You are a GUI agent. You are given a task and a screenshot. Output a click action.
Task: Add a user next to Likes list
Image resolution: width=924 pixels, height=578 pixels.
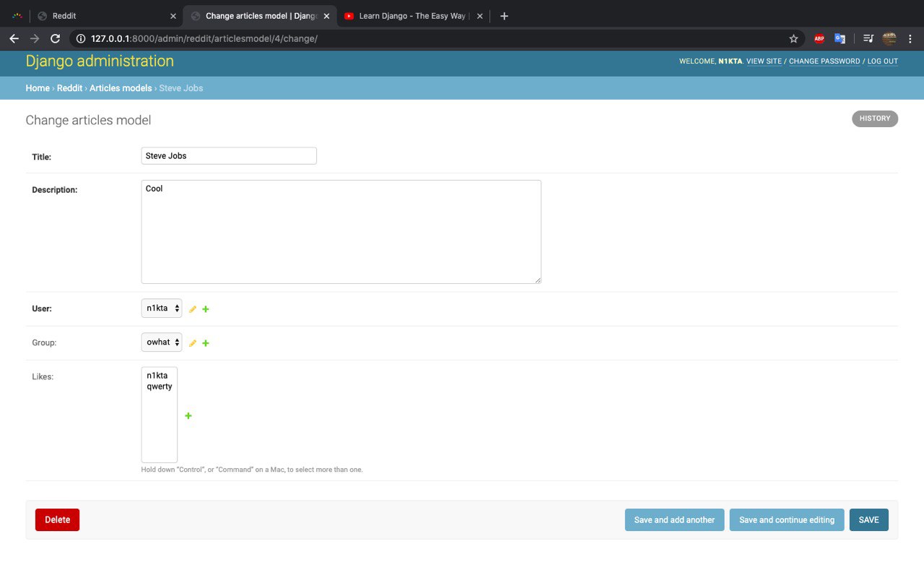tap(188, 415)
